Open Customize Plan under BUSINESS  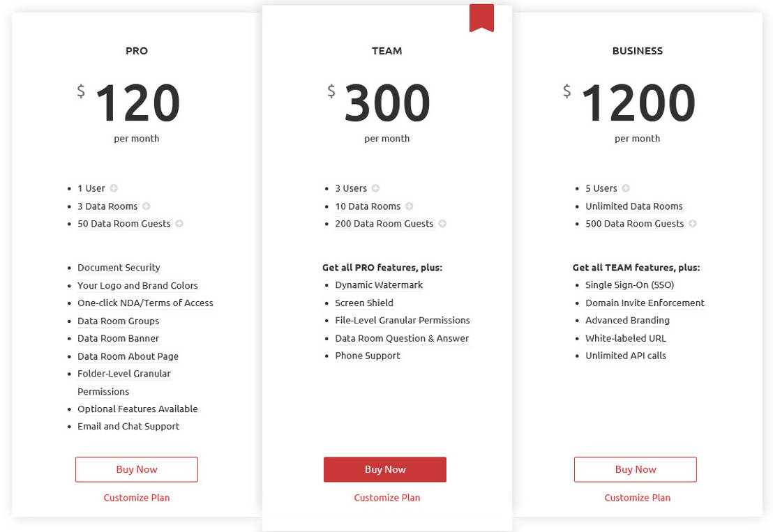pos(637,497)
